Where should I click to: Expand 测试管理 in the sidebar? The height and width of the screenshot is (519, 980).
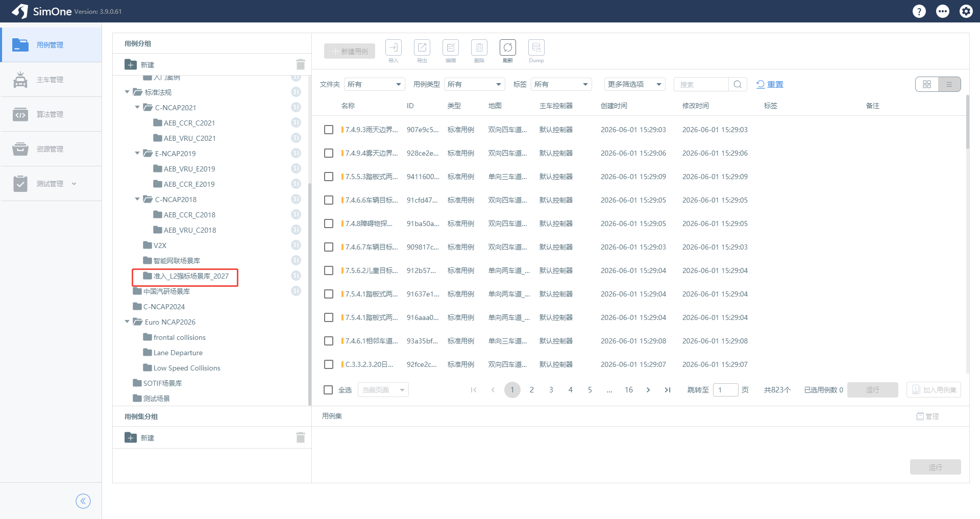tap(51, 184)
